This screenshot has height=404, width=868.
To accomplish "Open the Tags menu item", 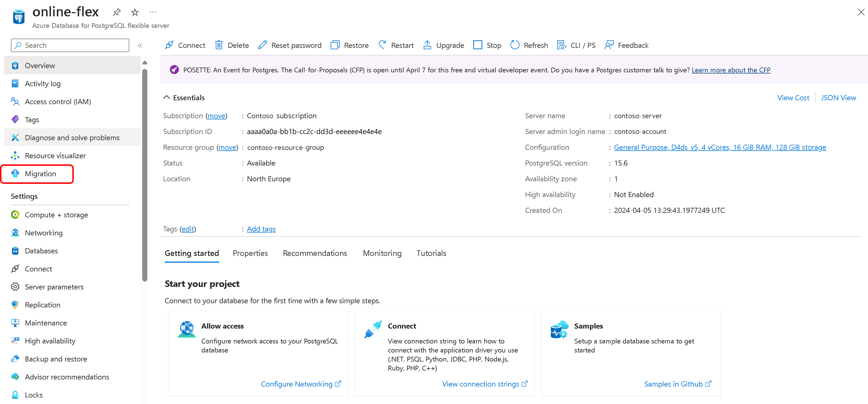I will [73, 119].
